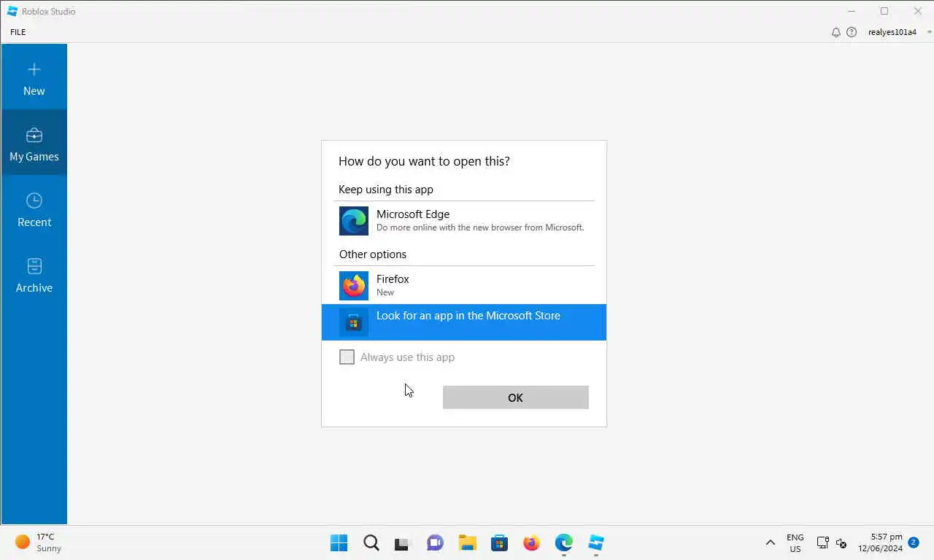Minimize the Roblox Studio window
The image size is (934, 560).
852,11
